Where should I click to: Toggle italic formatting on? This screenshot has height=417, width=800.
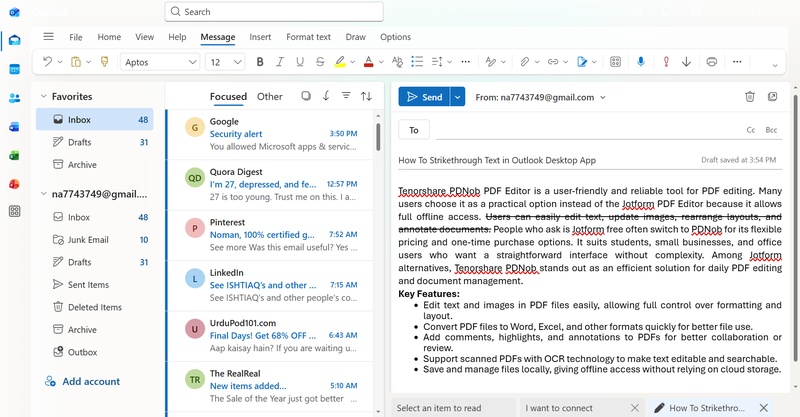tap(281, 62)
